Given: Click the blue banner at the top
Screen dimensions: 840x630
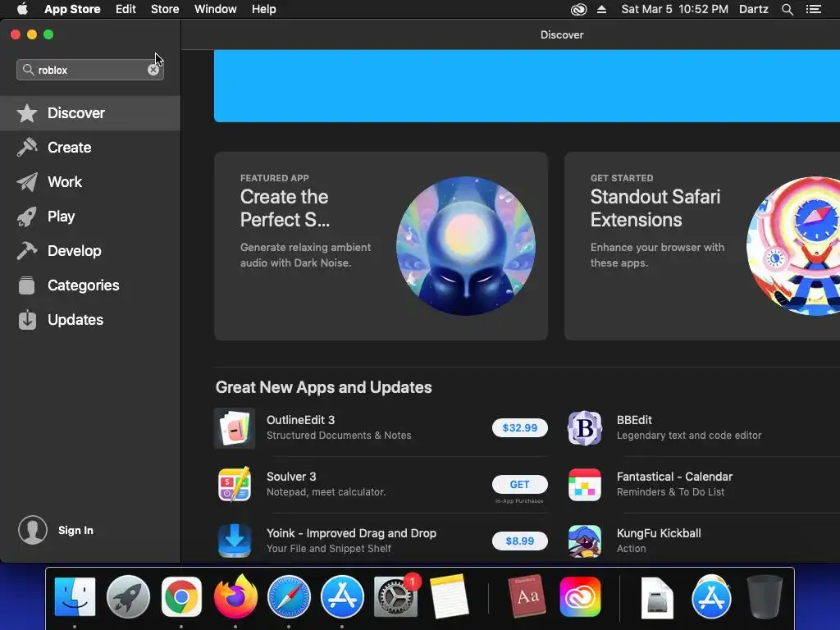Looking at the screenshot, I should click(527, 85).
